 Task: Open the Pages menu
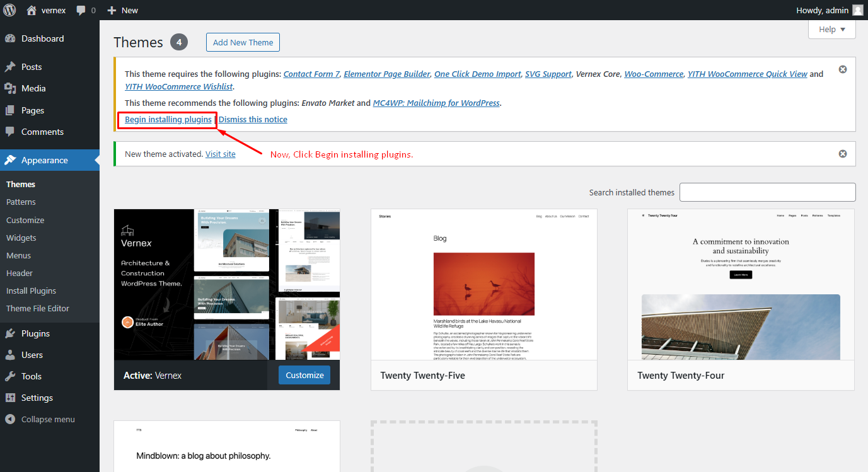tap(50, 110)
